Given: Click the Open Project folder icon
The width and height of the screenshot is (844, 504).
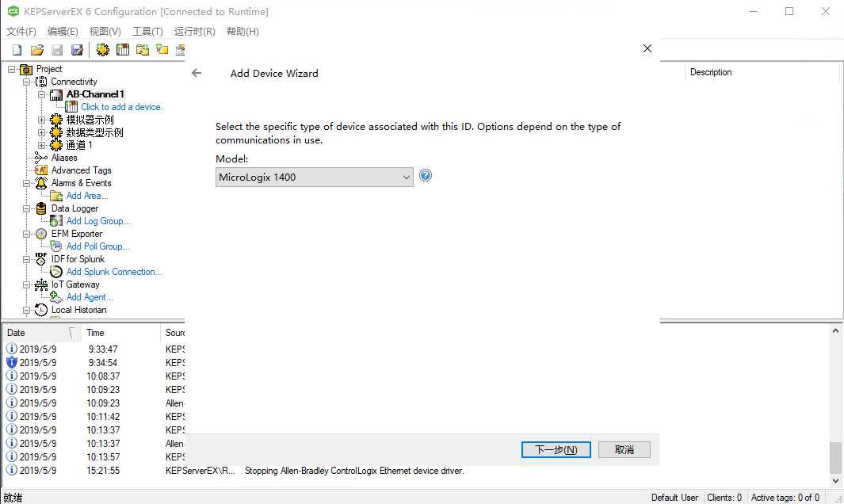Looking at the screenshot, I should pos(36,50).
